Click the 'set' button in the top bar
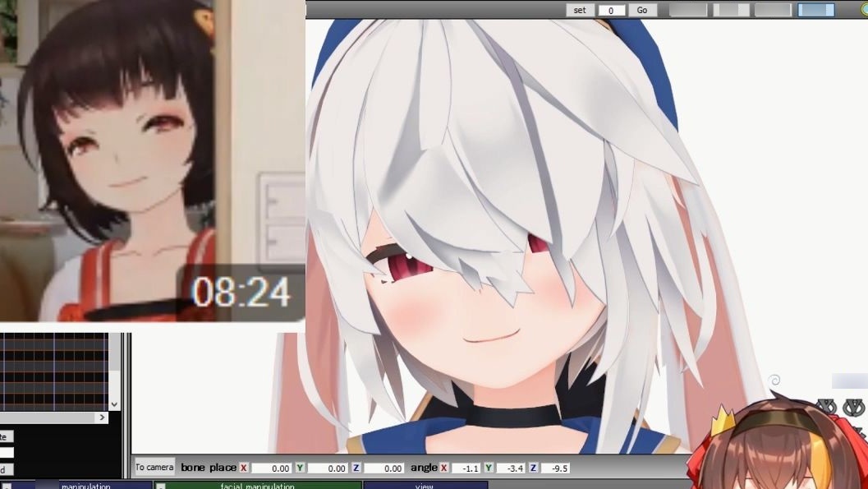The width and height of the screenshot is (868, 489). pyautogui.click(x=580, y=10)
